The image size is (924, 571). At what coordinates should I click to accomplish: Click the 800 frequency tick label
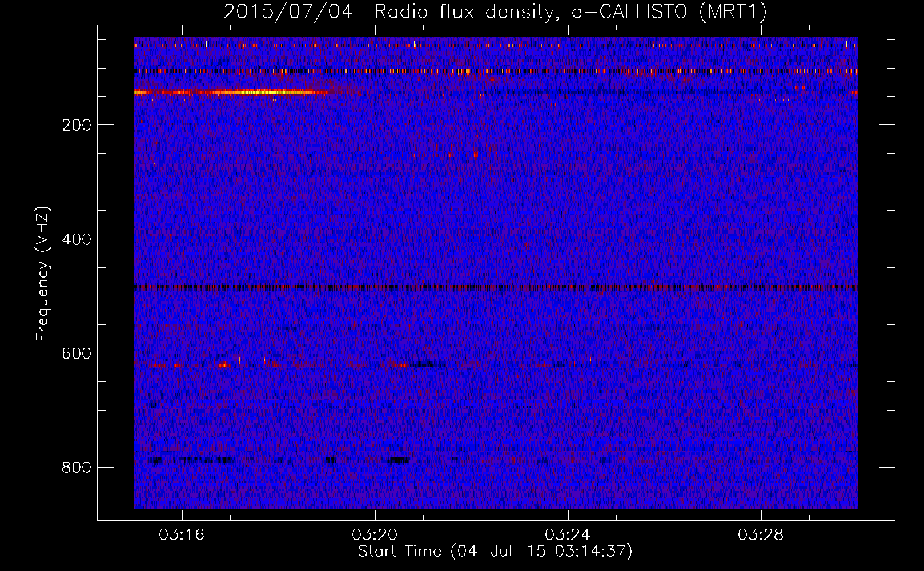(x=77, y=468)
